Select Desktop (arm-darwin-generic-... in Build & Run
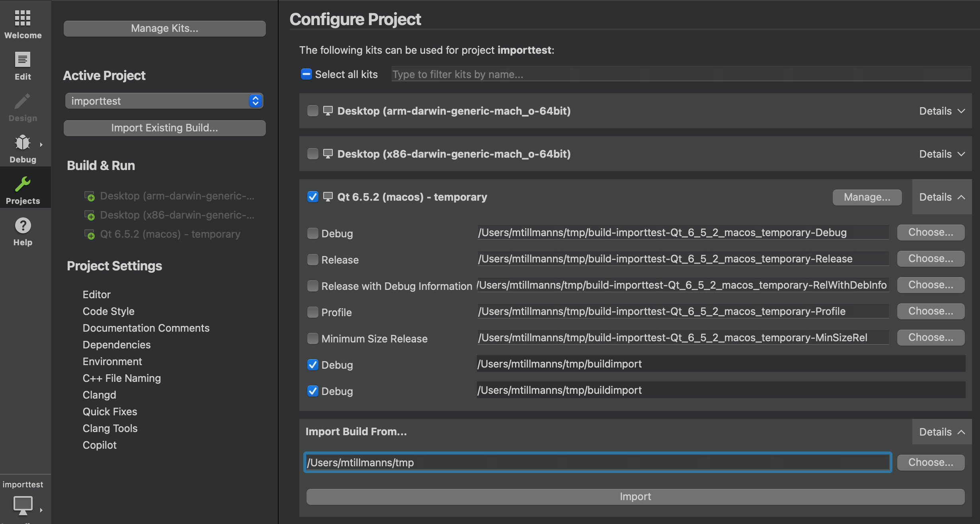Viewport: 980px width, 524px height. (177, 196)
